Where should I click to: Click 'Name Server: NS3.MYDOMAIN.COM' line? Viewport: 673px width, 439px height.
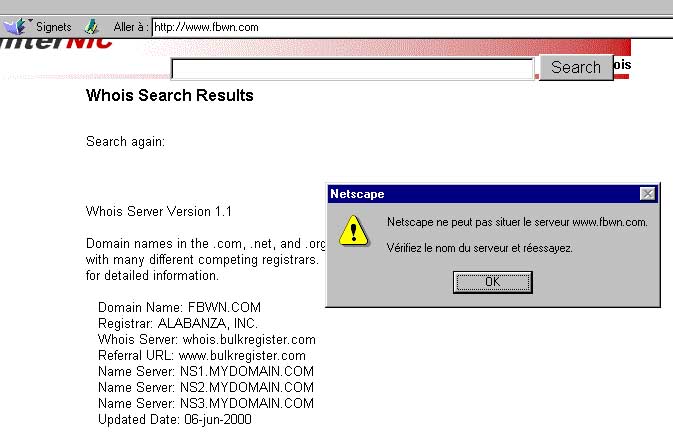coord(206,403)
